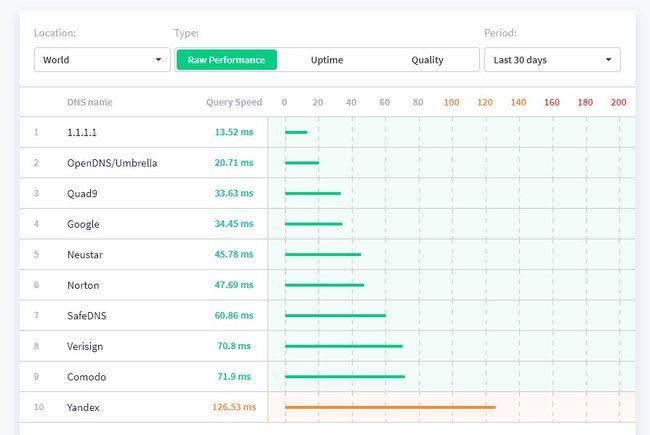The height and width of the screenshot is (435, 650).
Task: Click the green Neustar performance bar
Action: coord(323,255)
